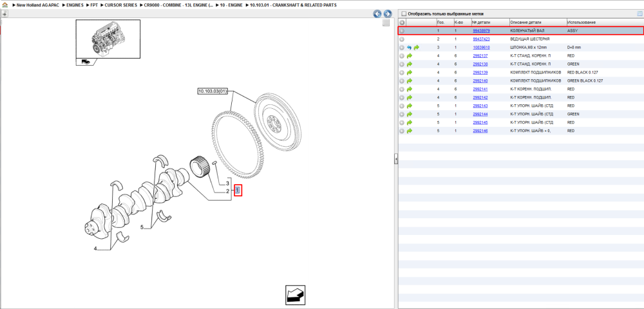Click the green arrow icon in the 2992140 row
Viewport: 644px width, 309px height.
(x=410, y=81)
